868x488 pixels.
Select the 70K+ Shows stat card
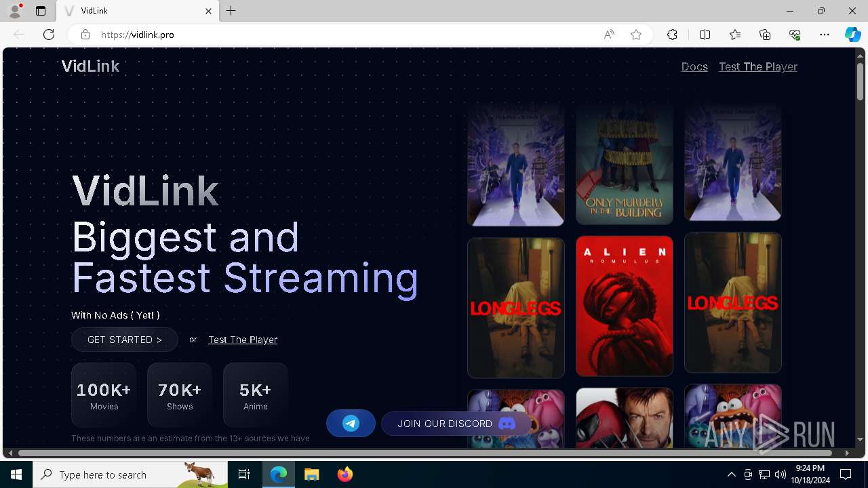click(180, 396)
